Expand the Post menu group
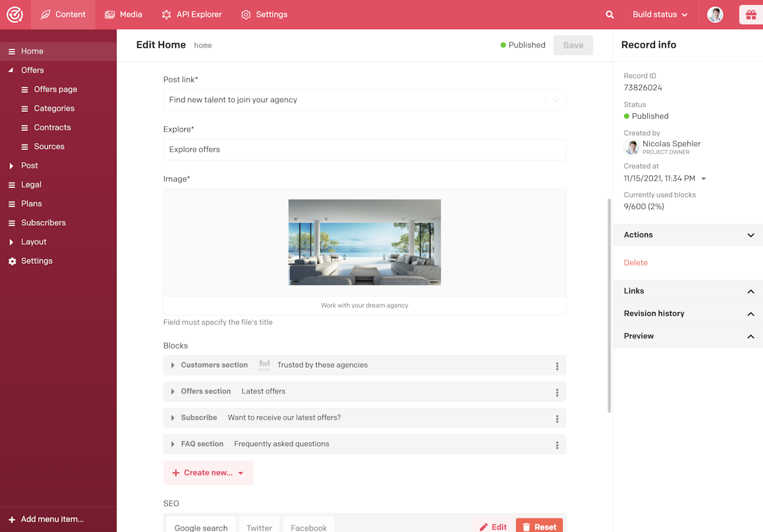763x532 pixels. pos(11,166)
